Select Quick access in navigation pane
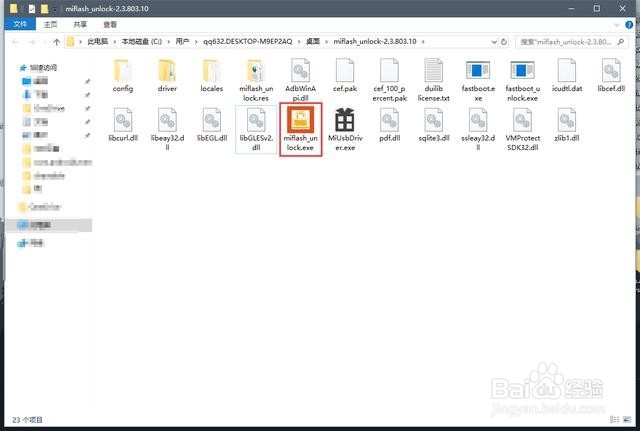The image size is (640, 431). pyautogui.click(x=38, y=68)
